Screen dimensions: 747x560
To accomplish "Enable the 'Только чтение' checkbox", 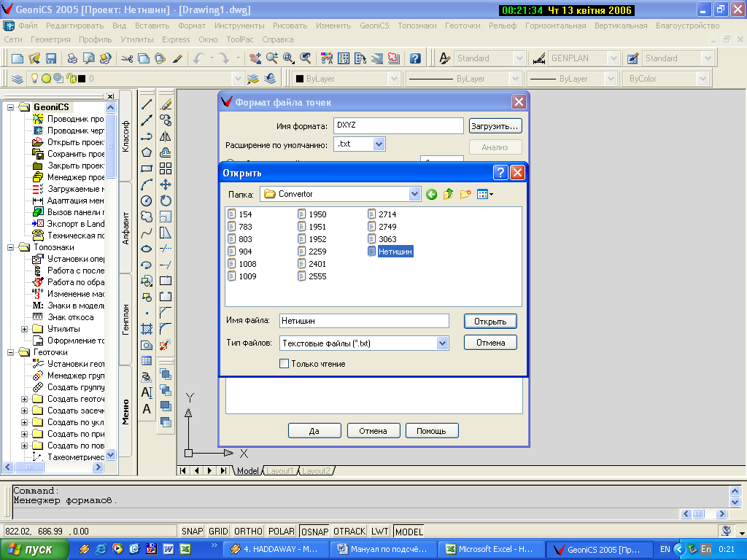I will [285, 364].
